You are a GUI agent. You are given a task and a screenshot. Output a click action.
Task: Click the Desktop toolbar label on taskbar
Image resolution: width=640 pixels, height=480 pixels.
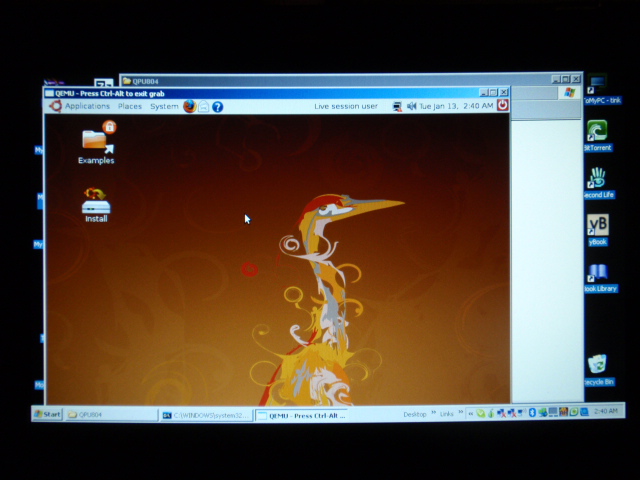coord(415,414)
